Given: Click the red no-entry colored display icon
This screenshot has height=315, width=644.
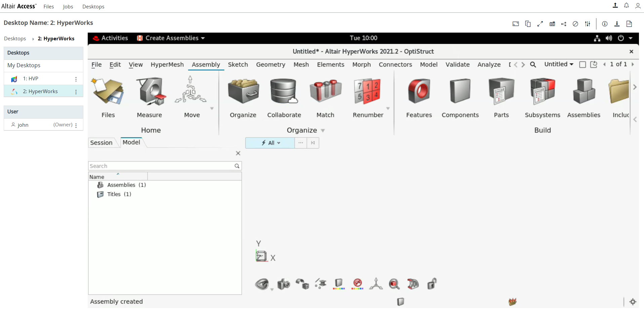Looking at the screenshot, I should 357,284.
